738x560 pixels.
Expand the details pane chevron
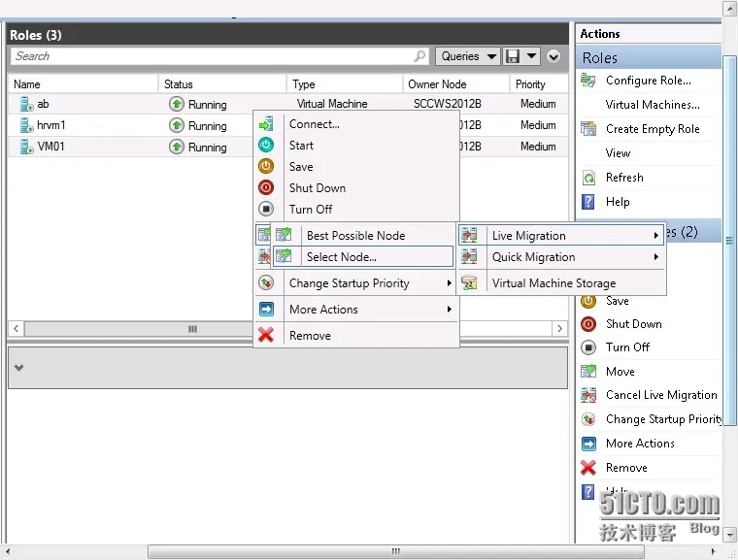18,368
